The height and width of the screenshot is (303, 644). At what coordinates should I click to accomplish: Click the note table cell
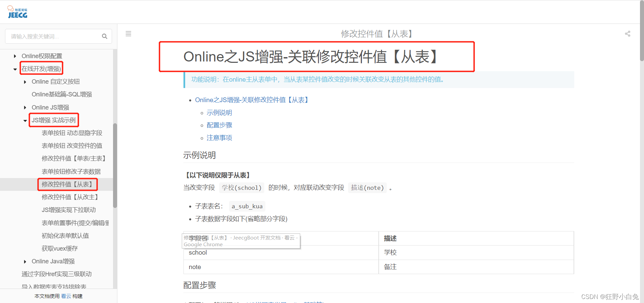pos(281,267)
